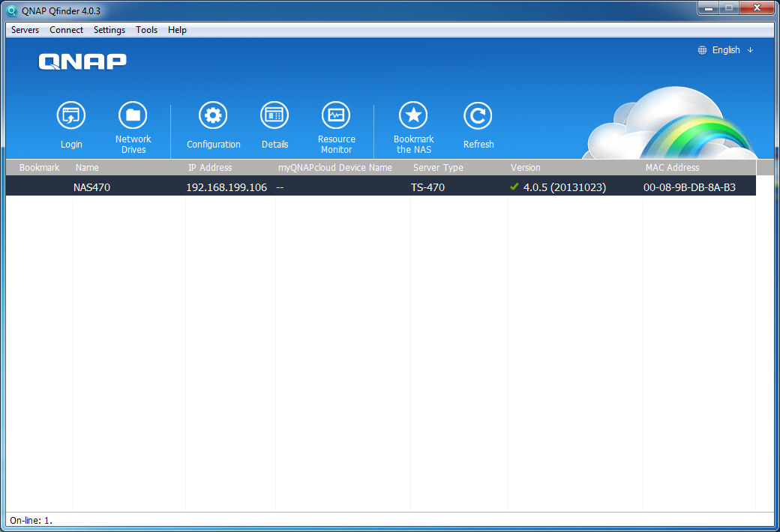Refresh the server list

pyautogui.click(x=478, y=115)
